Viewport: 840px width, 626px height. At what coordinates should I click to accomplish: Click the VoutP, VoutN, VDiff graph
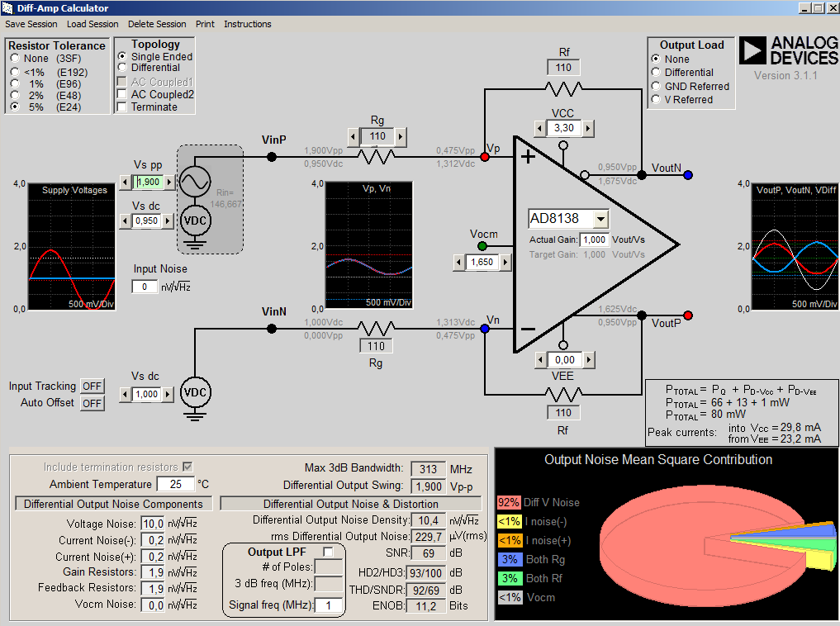(795, 247)
